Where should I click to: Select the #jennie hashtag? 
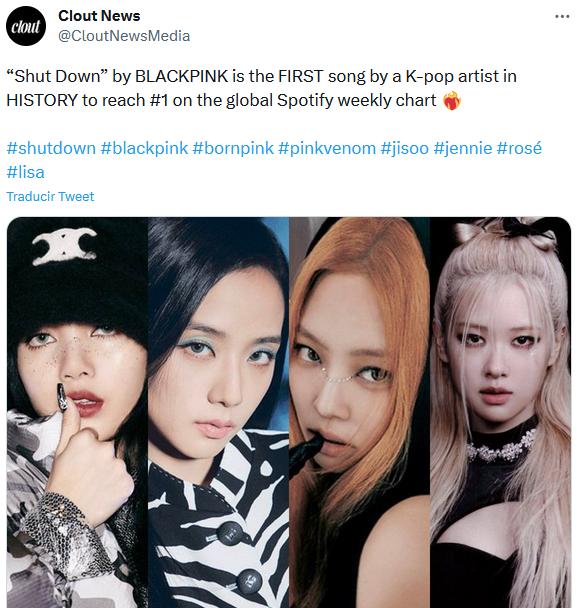pyautogui.click(x=463, y=148)
